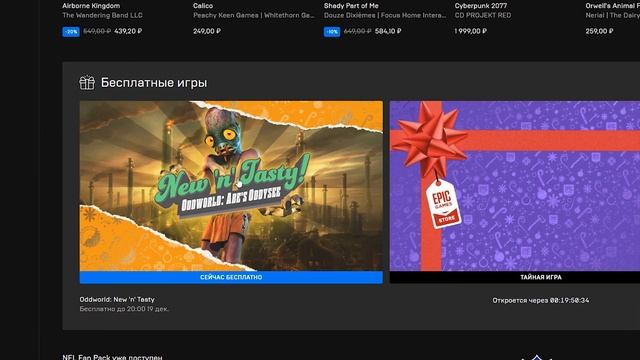This screenshot has width=640, height=360.
Task: Click the СЕЙЧАС БЕСПЛАТНО blue button
Action: [x=231, y=277]
